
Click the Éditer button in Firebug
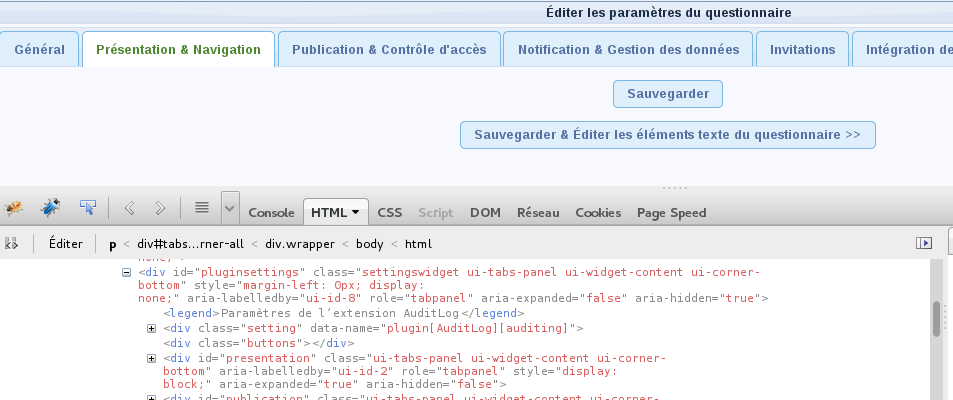(66, 243)
